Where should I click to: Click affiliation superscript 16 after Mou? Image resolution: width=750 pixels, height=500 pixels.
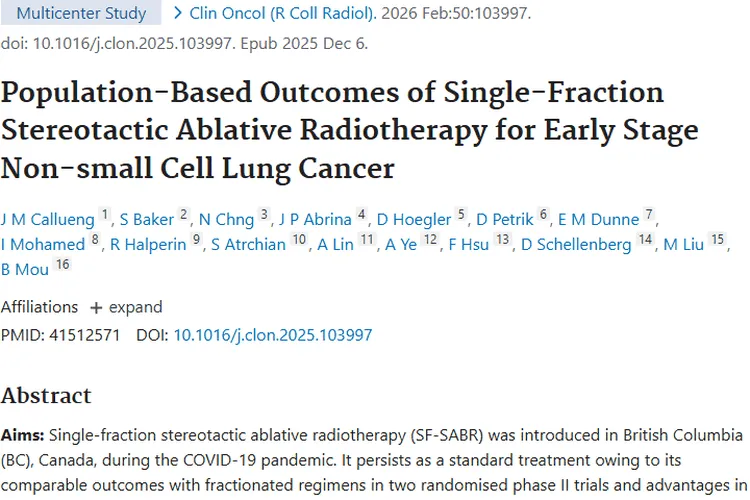63,266
